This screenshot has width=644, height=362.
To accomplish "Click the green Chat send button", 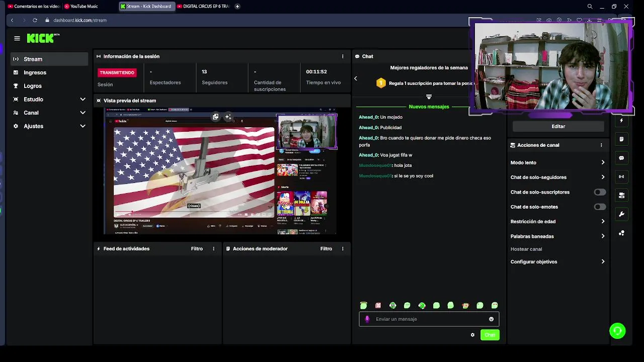I will point(490,335).
